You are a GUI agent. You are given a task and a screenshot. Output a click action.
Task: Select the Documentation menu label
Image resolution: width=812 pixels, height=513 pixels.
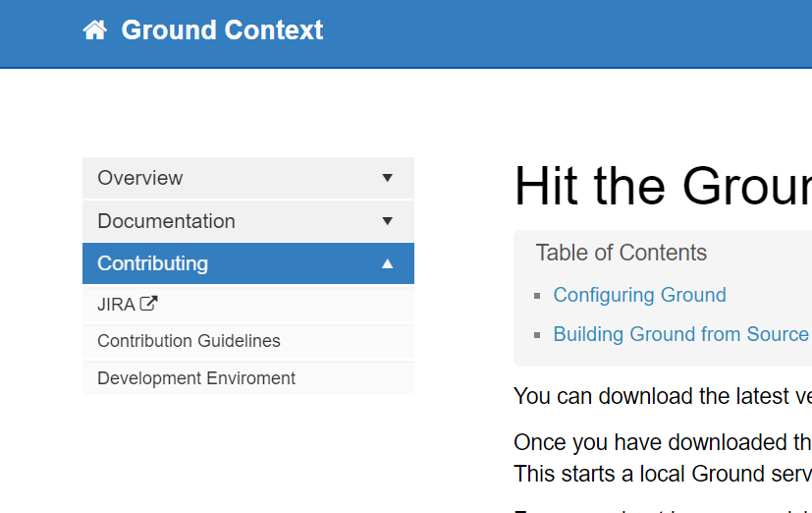166,221
